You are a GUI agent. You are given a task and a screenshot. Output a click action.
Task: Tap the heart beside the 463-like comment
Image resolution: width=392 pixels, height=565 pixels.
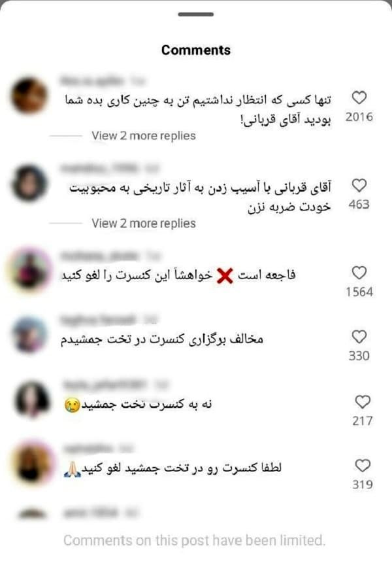pyautogui.click(x=359, y=185)
